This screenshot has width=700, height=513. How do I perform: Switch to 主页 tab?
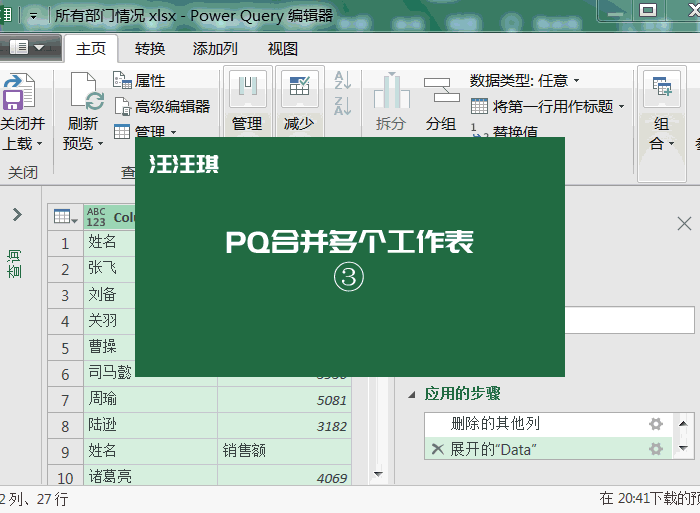click(x=91, y=49)
